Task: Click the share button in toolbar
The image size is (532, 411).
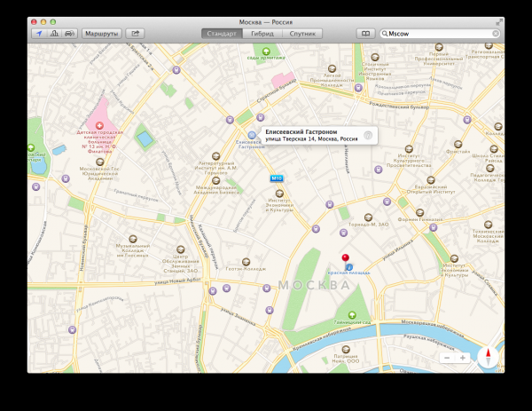Action: pos(135,34)
